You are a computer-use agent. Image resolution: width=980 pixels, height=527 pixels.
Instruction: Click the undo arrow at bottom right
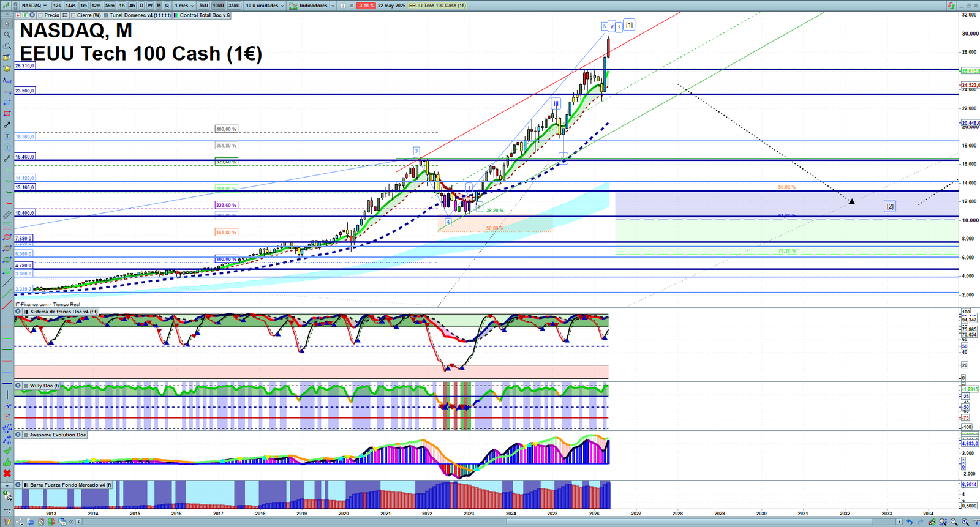(x=910, y=522)
